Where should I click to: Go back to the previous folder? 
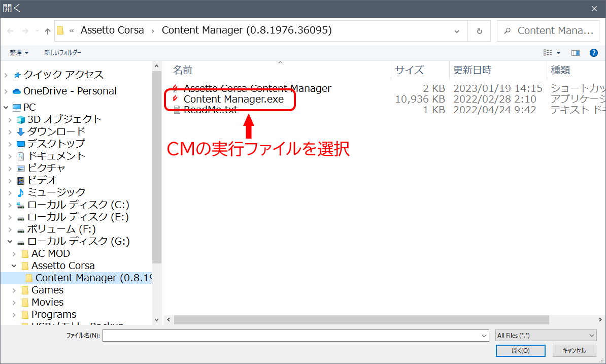[11, 31]
